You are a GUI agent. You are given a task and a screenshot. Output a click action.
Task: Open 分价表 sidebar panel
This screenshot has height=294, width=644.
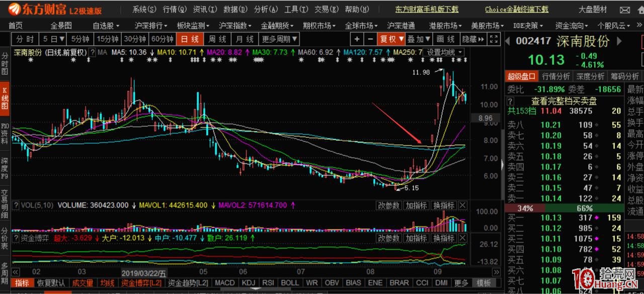pyautogui.click(x=5, y=239)
